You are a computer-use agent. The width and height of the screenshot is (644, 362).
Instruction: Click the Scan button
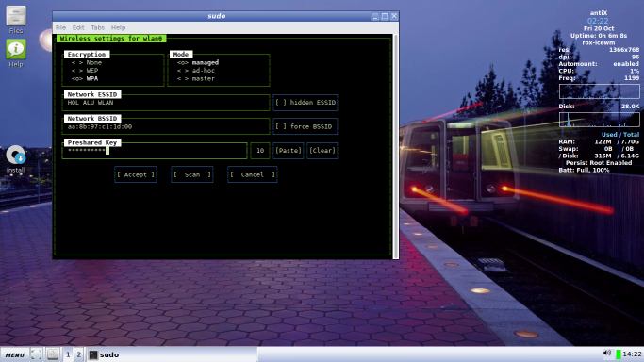(191, 174)
